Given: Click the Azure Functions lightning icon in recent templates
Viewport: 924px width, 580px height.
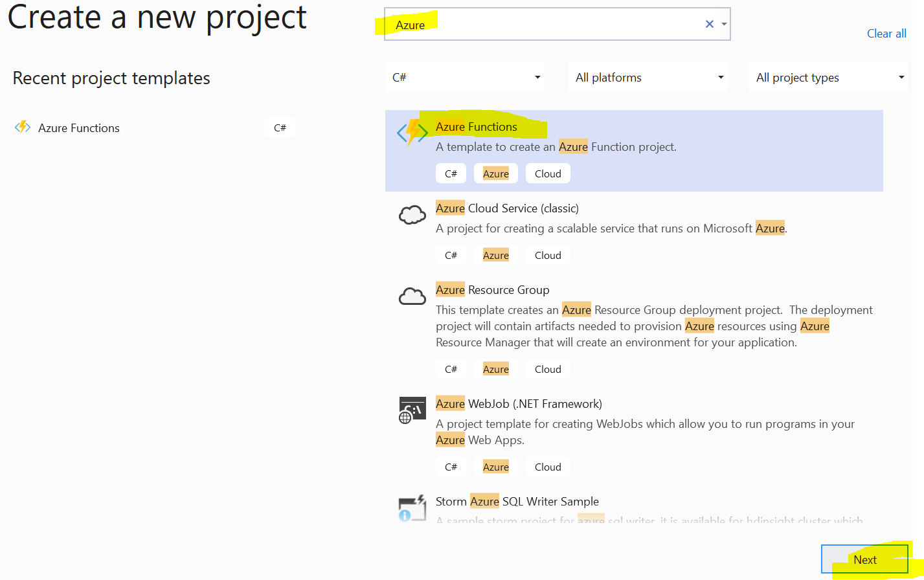Looking at the screenshot, I should 23,127.
